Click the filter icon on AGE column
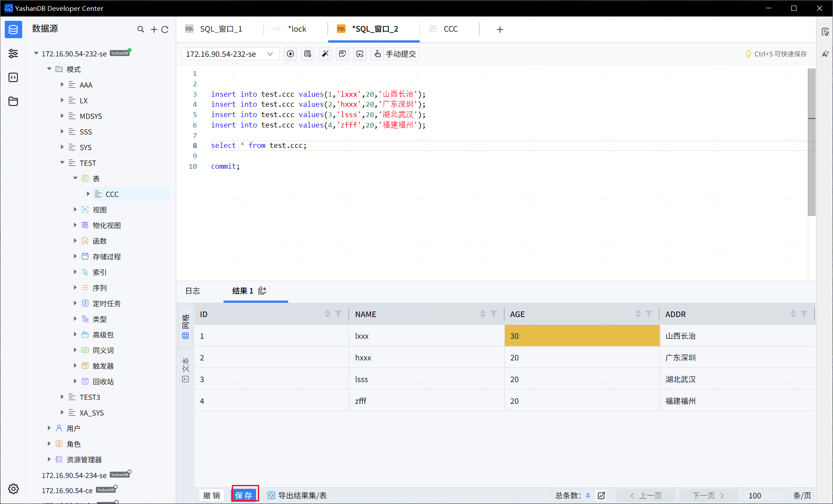 (x=649, y=314)
